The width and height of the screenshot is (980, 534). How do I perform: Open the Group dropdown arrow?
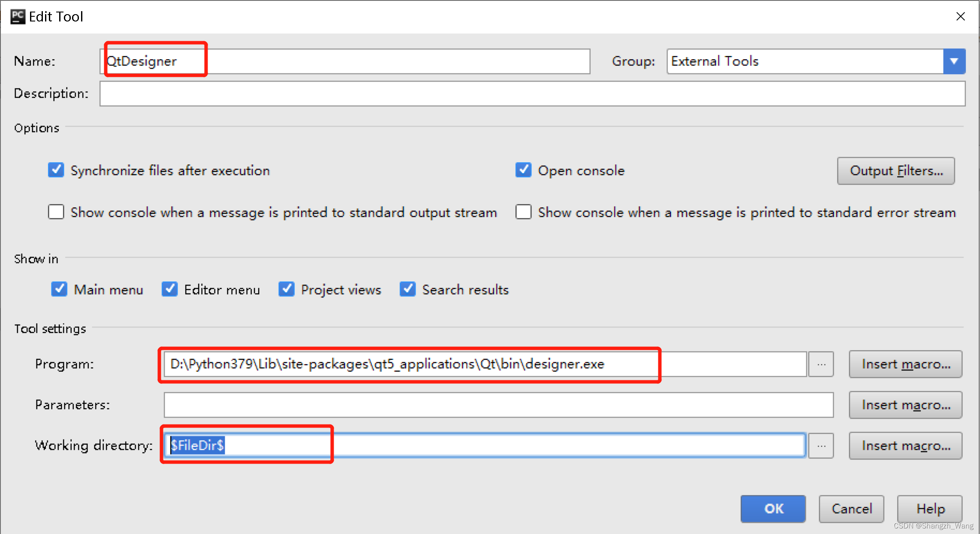point(954,61)
